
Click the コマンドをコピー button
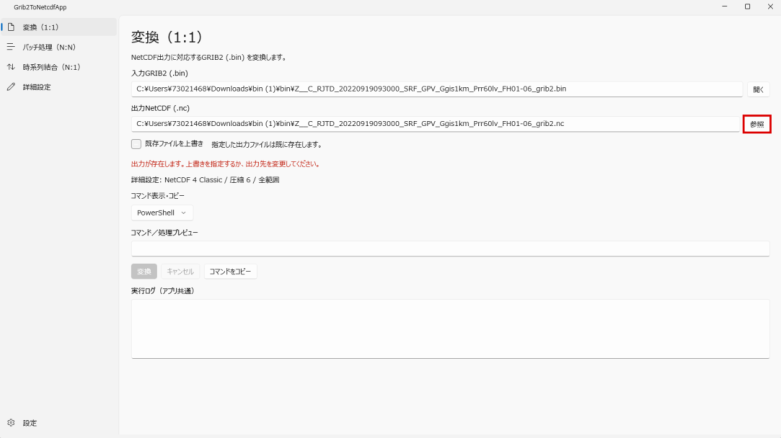230,272
